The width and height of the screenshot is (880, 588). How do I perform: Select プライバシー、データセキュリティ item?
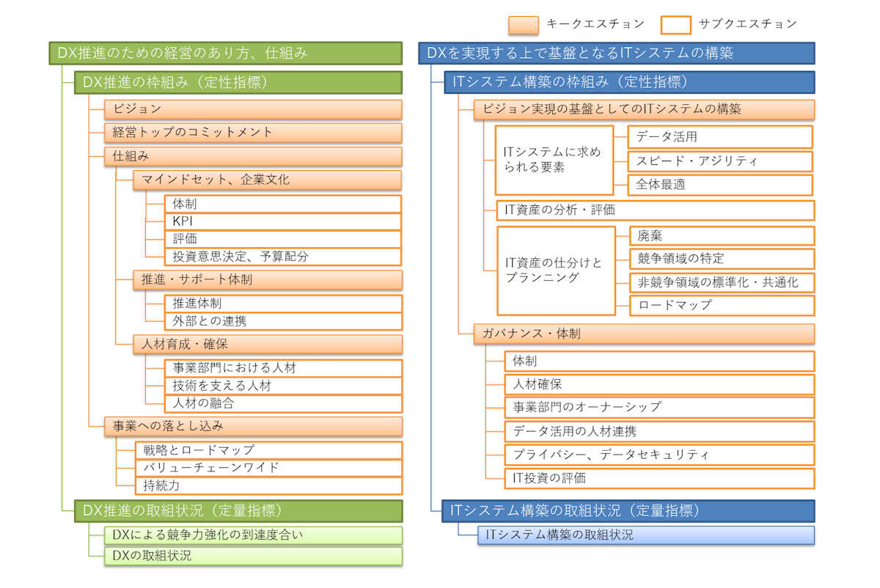659,455
